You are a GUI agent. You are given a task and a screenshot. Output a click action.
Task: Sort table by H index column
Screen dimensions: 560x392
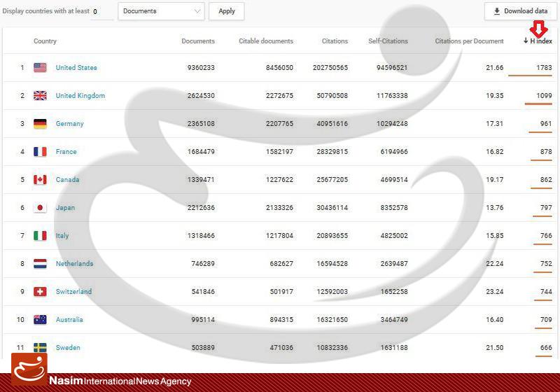pyautogui.click(x=538, y=41)
